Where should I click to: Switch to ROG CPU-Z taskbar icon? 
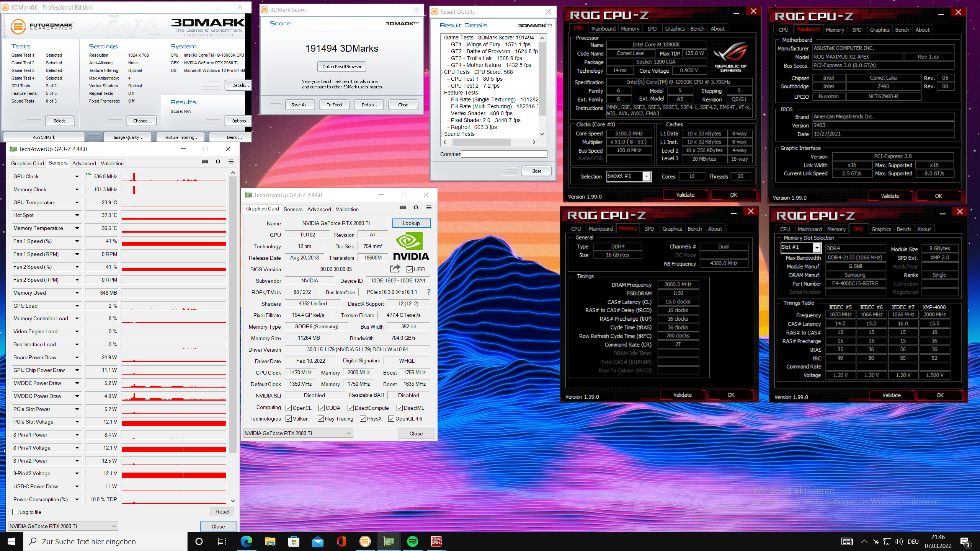coord(436,541)
